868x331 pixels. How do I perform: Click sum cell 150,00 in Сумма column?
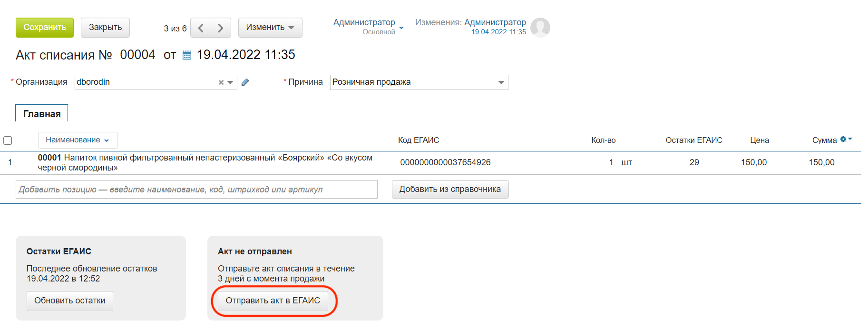point(821,162)
